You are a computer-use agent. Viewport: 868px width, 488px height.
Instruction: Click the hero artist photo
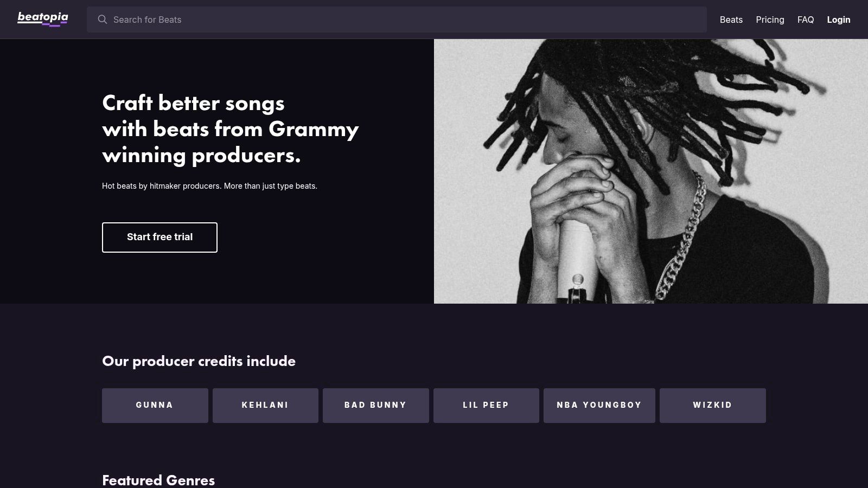(x=651, y=171)
